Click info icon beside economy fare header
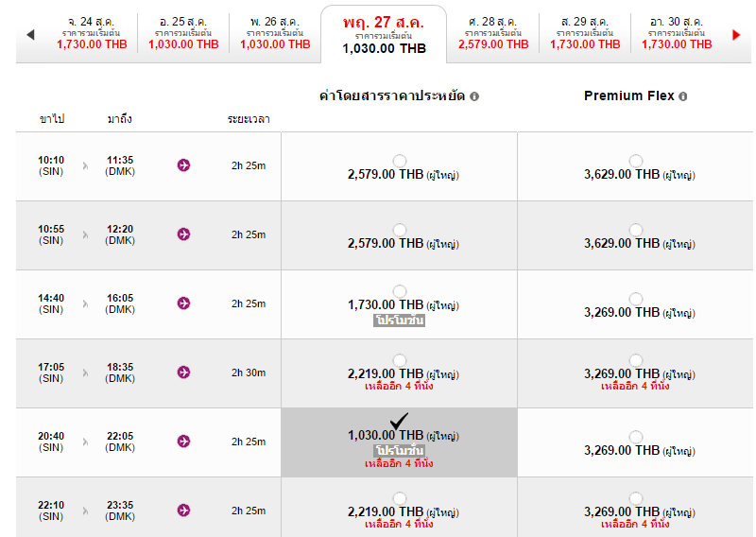 pyautogui.click(x=474, y=96)
